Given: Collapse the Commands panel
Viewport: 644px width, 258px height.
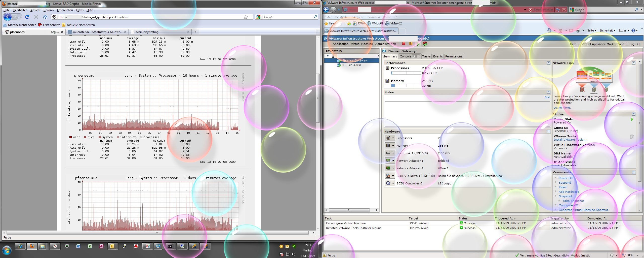Looking at the screenshot, I should click(633, 172).
